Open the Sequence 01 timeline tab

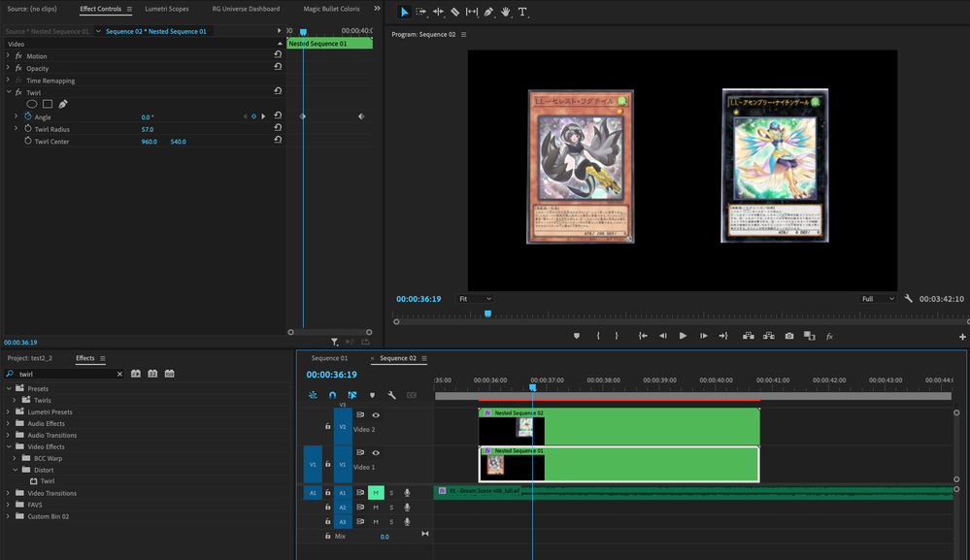(x=329, y=358)
